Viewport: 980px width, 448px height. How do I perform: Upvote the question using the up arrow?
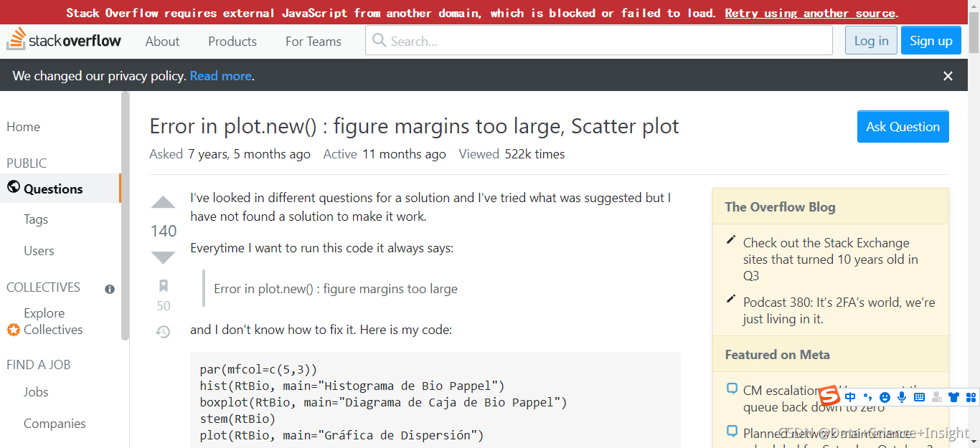(x=163, y=202)
